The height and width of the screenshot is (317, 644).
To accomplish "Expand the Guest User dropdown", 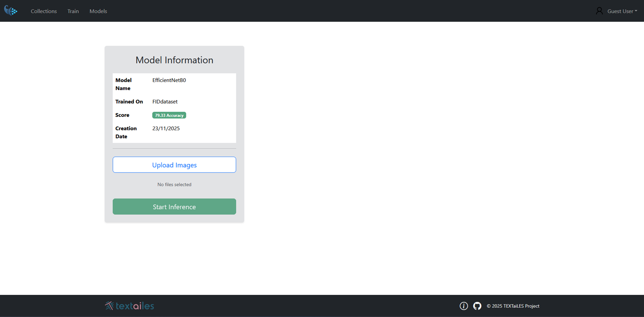I will (x=622, y=11).
